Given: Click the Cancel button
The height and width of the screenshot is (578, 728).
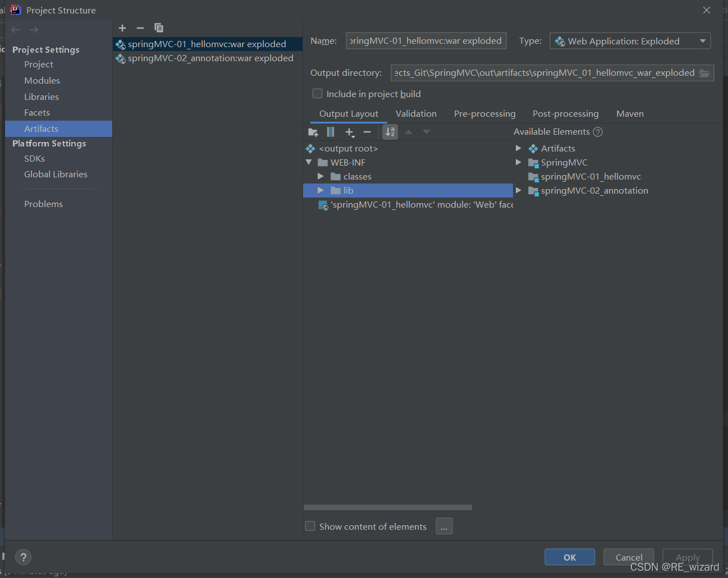Looking at the screenshot, I should click(629, 557).
